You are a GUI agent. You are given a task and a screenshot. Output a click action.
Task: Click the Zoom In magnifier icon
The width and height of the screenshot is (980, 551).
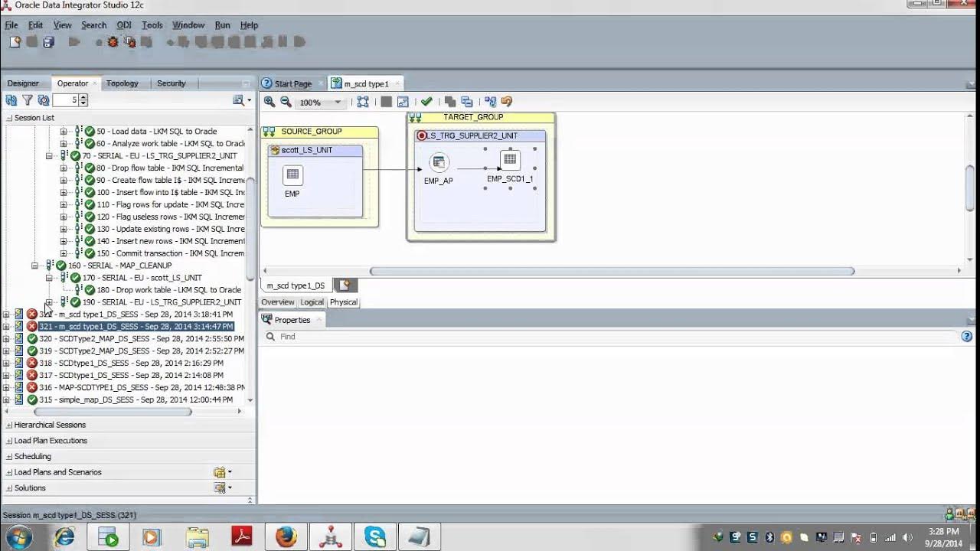(269, 102)
